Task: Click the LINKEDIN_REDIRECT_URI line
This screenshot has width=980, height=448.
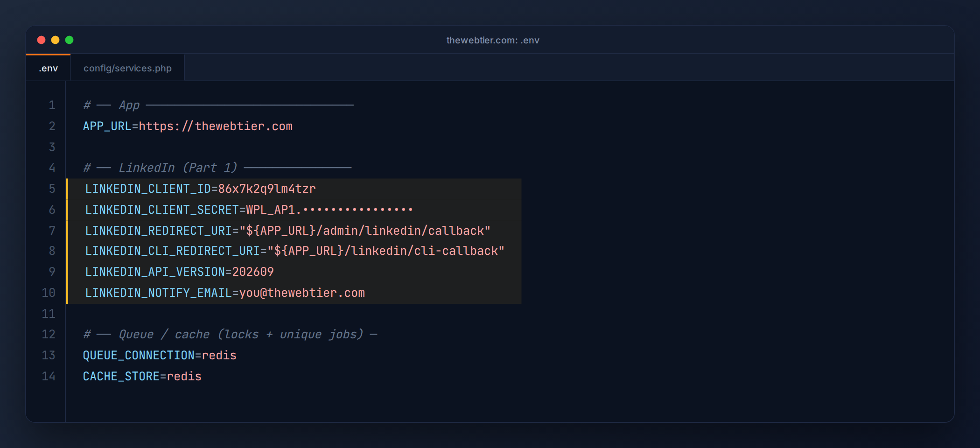Action: coord(288,231)
